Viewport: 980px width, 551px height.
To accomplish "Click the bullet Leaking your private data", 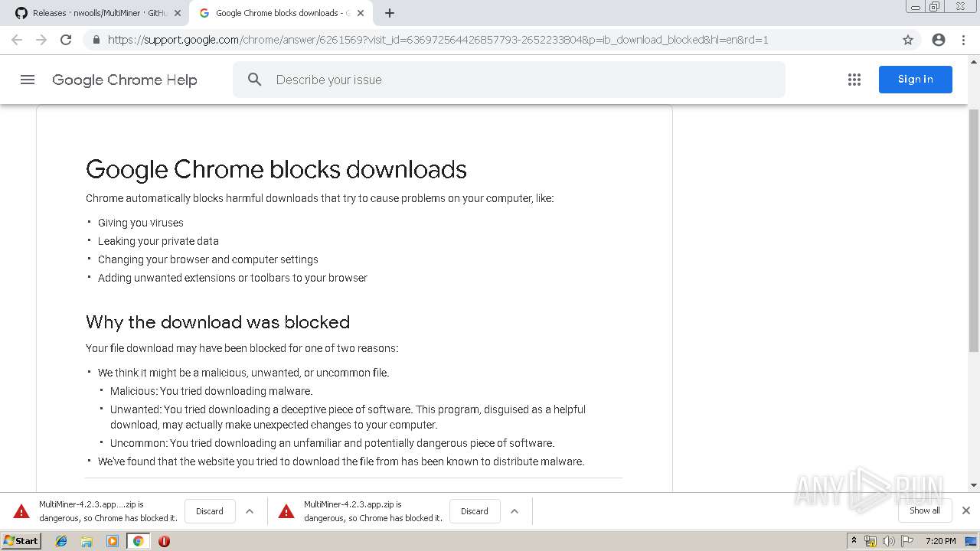I will (x=158, y=241).
